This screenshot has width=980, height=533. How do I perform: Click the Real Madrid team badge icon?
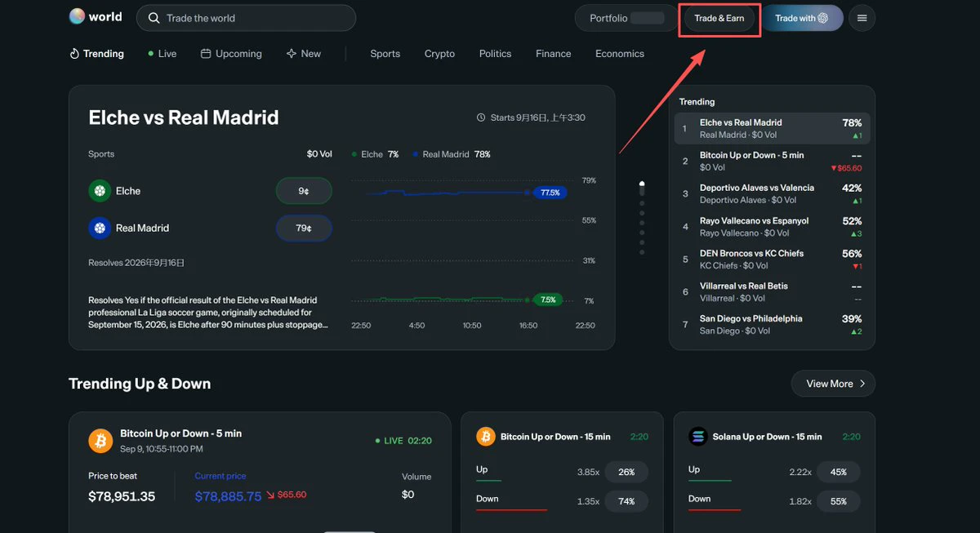tap(100, 228)
